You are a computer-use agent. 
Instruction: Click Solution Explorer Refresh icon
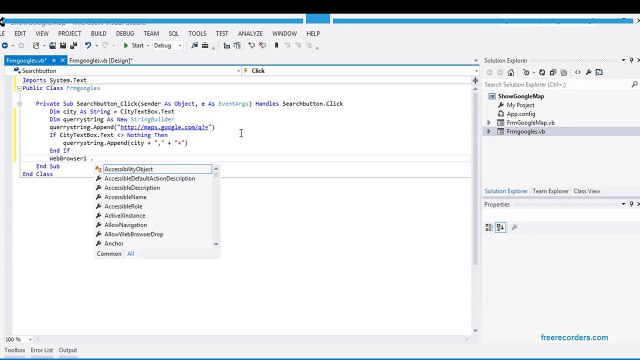tap(542, 72)
